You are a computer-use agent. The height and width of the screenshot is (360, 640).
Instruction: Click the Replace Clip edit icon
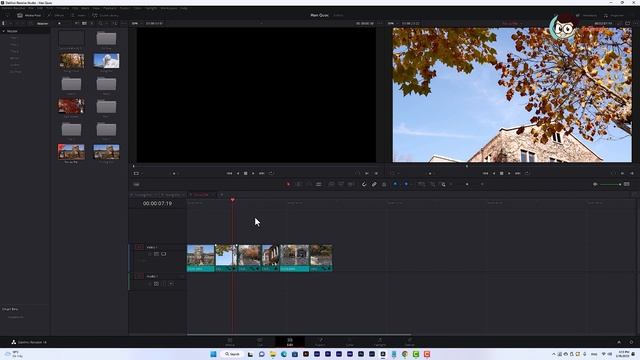pos(351,184)
